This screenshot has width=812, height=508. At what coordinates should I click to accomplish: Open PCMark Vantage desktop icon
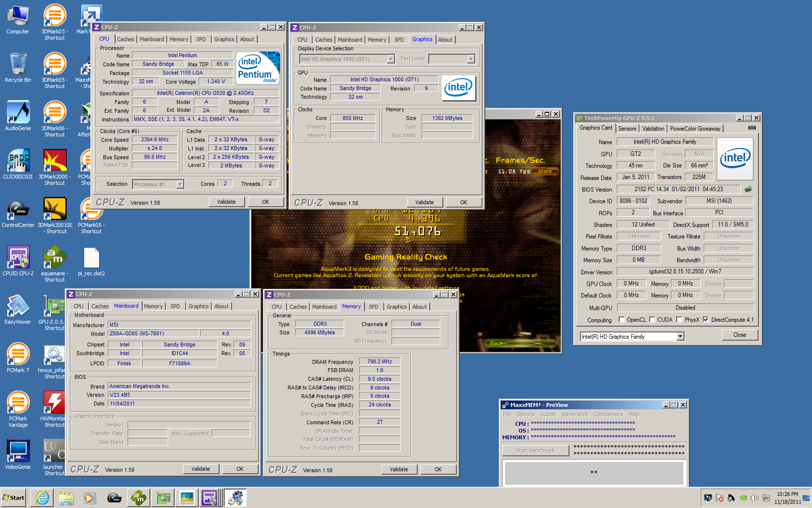point(18,409)
